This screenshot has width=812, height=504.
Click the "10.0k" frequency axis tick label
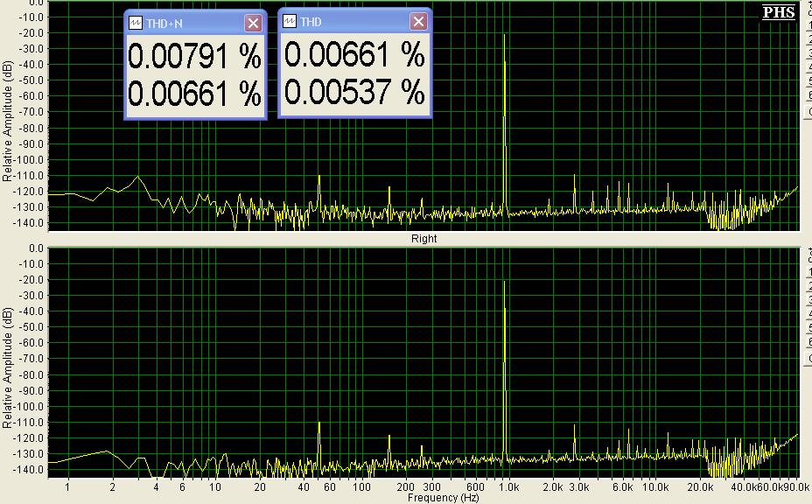pyautogui.click(x=655, y=487)
